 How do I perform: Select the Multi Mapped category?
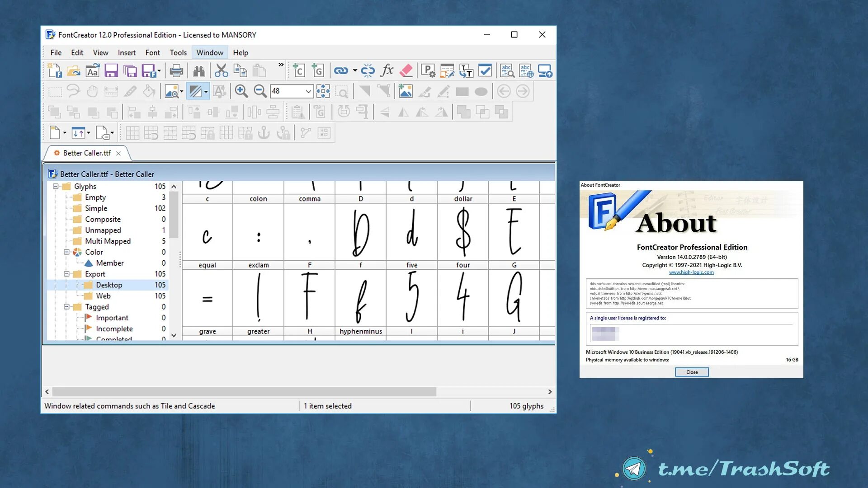click(x=108, y=241)
